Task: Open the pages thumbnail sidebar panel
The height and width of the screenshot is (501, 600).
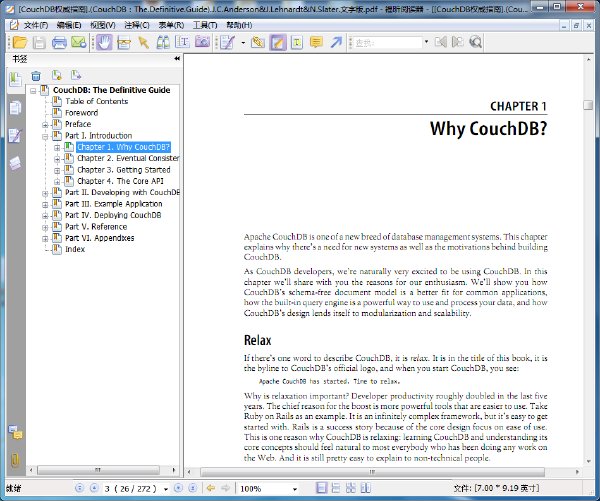Action: pyautogui.click(x=15, y=108)
